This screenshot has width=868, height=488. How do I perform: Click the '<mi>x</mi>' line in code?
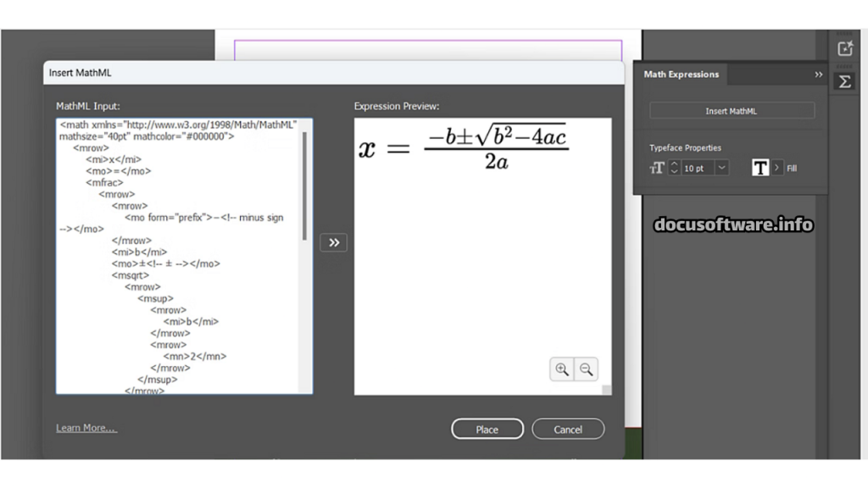pos(114,159)
